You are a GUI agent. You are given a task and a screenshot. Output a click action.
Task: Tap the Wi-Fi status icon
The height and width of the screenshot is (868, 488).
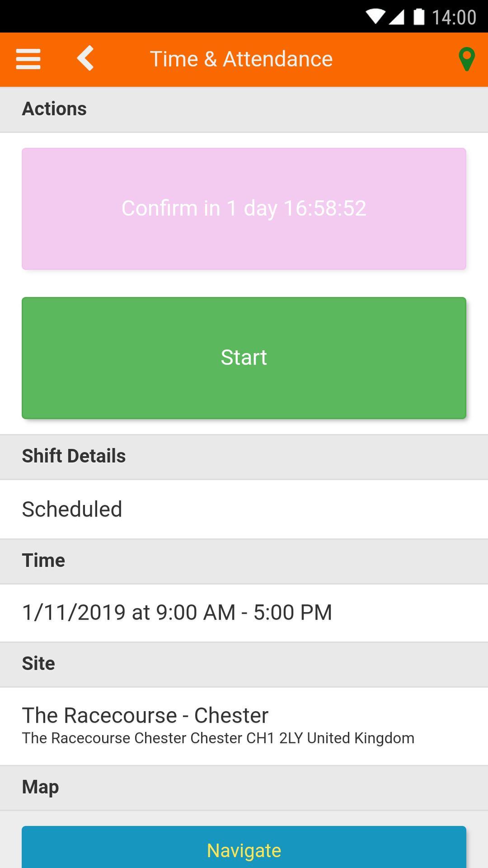pos(375,17)
